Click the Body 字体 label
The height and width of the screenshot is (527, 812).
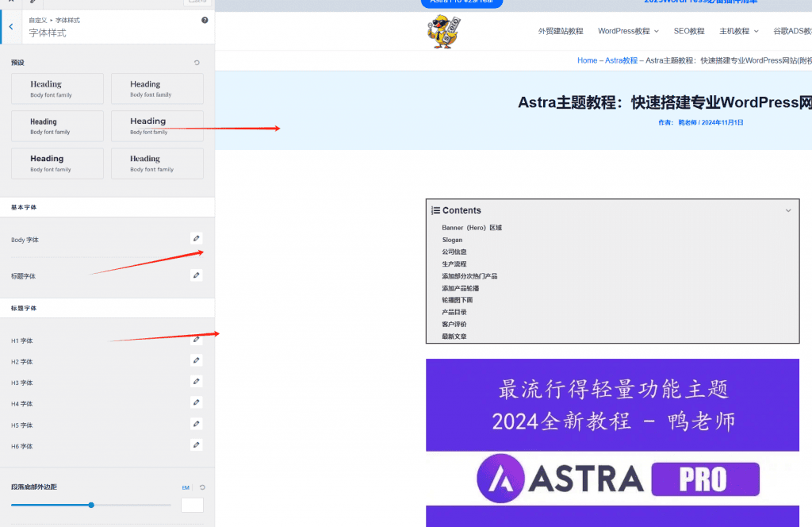pos(25,240)
